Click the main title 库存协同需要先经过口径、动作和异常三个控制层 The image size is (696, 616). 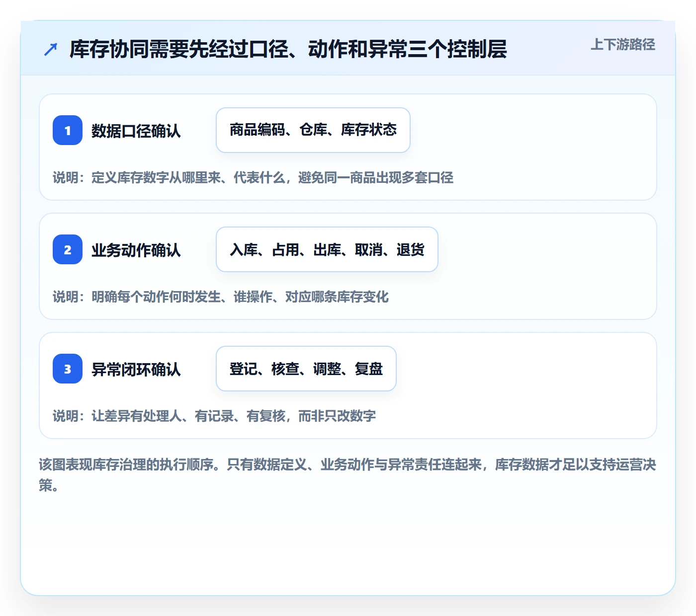[288, 49]
